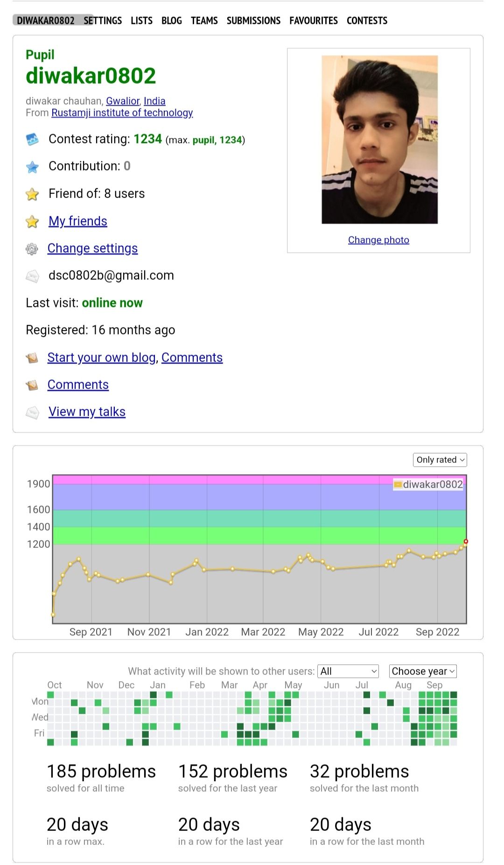Click the envelope icon beside View my talks
The width and height of the screenshot is (504, 865).
(32, 412)
